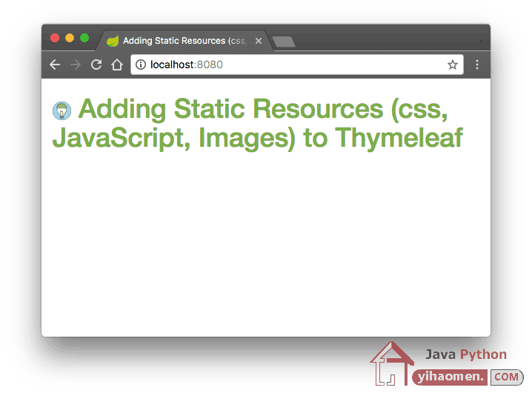Close the Adding Static Resources tab
This screenshot has width=532, height=396.
click(x=259, y=41)
